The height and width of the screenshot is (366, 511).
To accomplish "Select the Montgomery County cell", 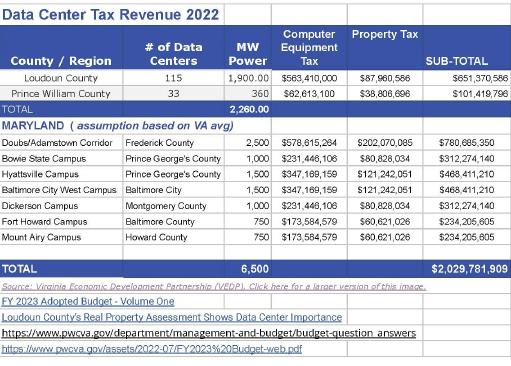I will (174, 206).
